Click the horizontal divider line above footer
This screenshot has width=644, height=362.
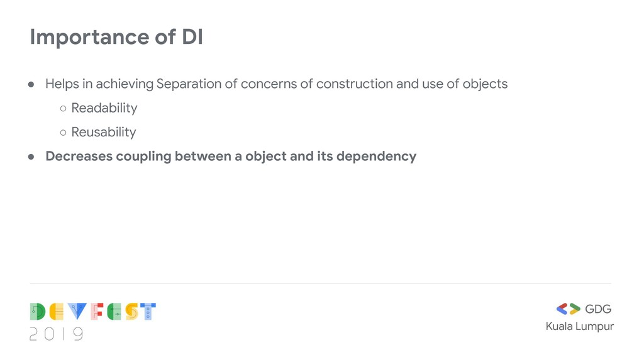pos(321,283)
